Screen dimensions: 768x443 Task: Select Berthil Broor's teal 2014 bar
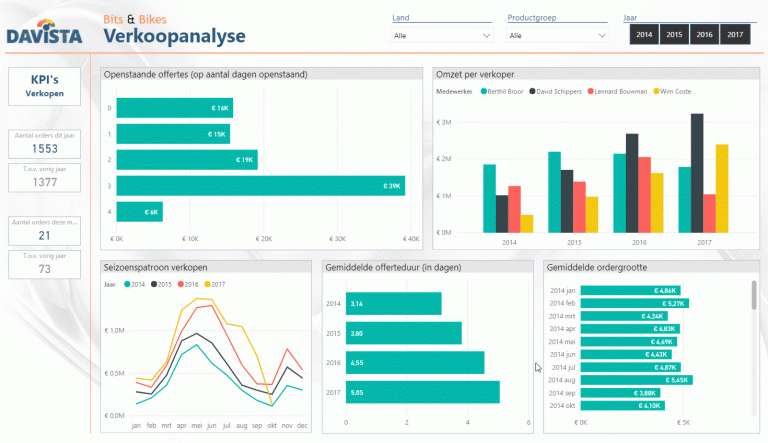tap(489, 198)
